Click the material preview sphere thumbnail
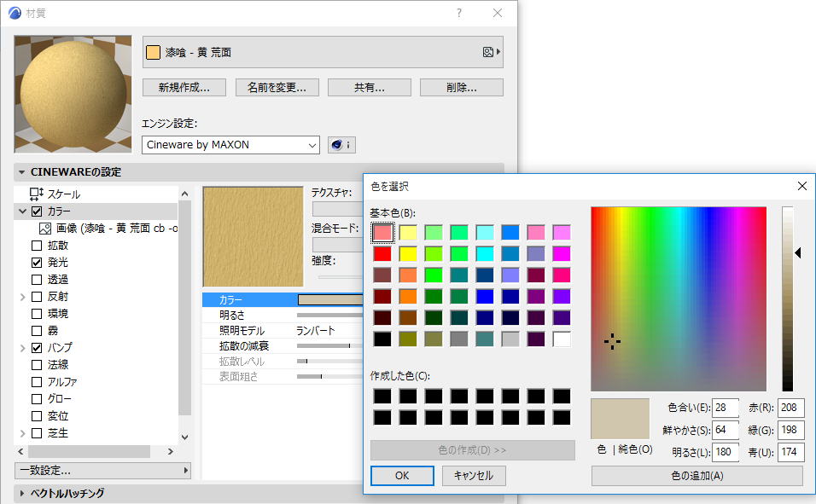 click(73, 95)
